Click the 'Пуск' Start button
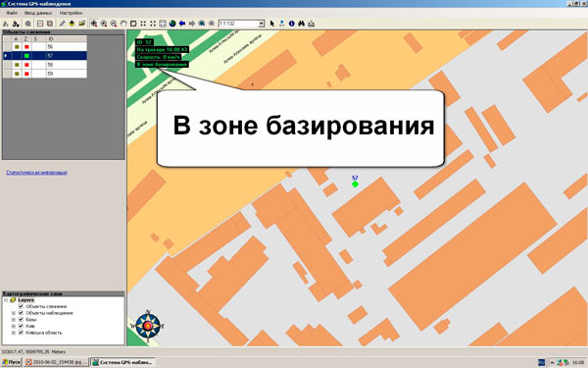 point(12,362)
